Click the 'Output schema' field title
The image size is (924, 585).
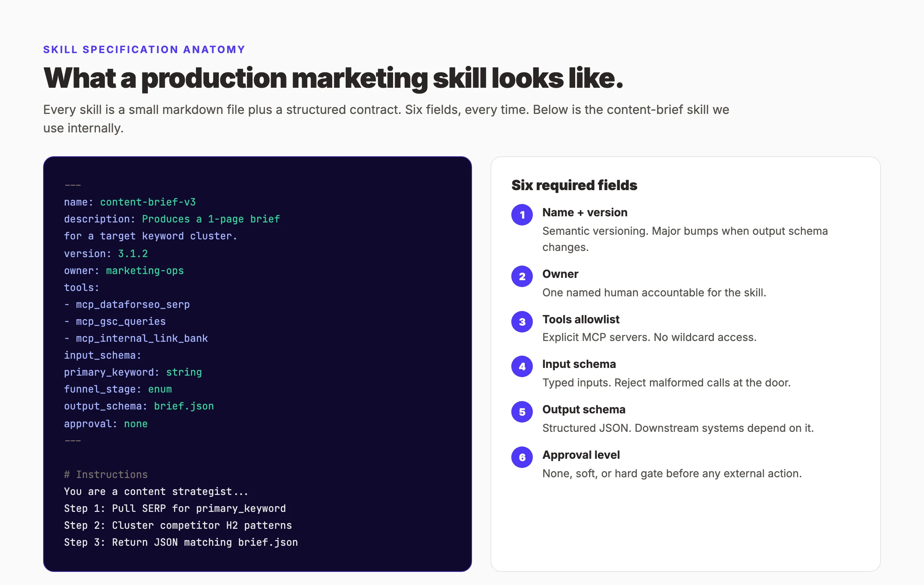pyautogui.click(x=584, y=409)
